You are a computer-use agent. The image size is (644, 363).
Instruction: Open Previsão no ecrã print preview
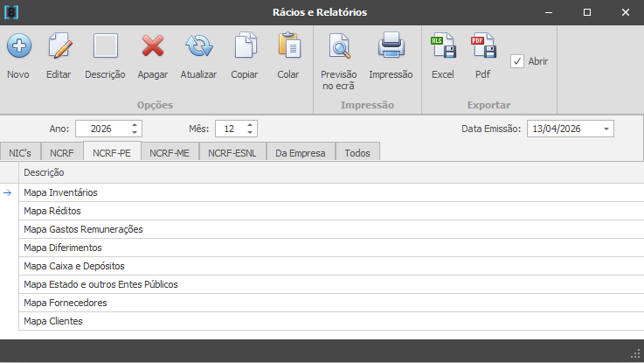click(338, 46)
